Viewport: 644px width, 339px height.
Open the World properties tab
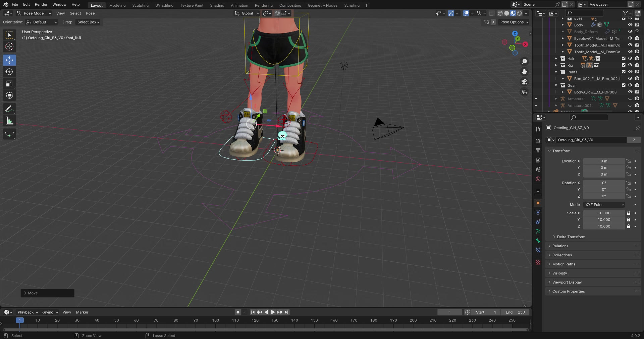(x=538, y=179)
